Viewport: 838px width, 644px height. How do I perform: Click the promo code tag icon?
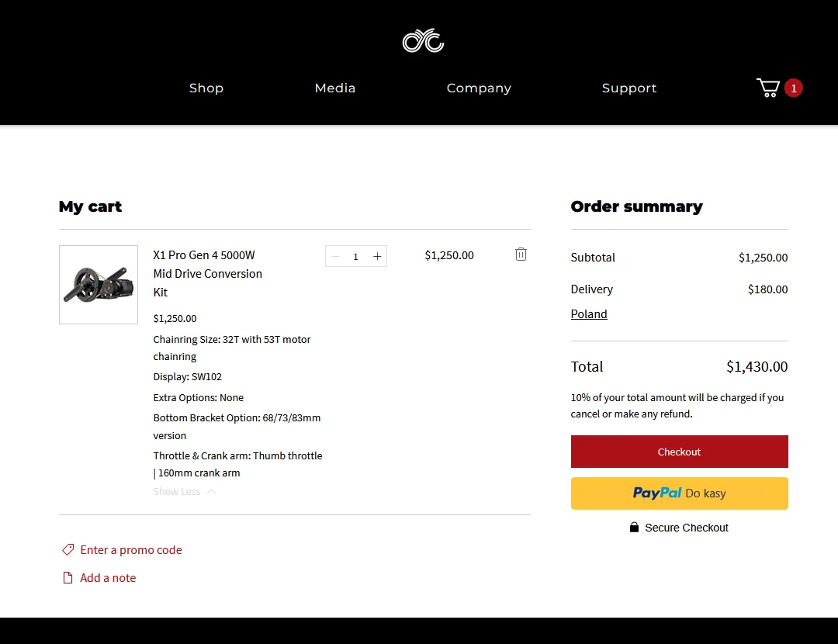(68, 550)
